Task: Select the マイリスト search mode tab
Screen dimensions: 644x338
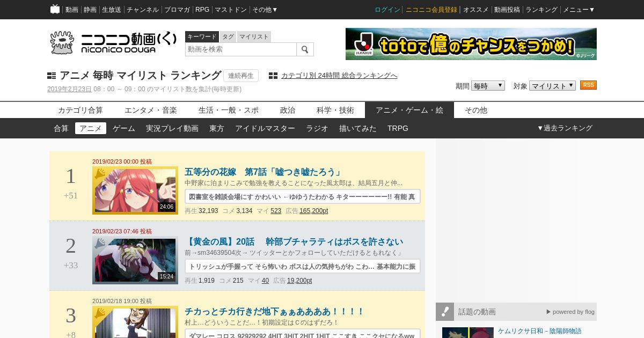Action: (254, 36)
